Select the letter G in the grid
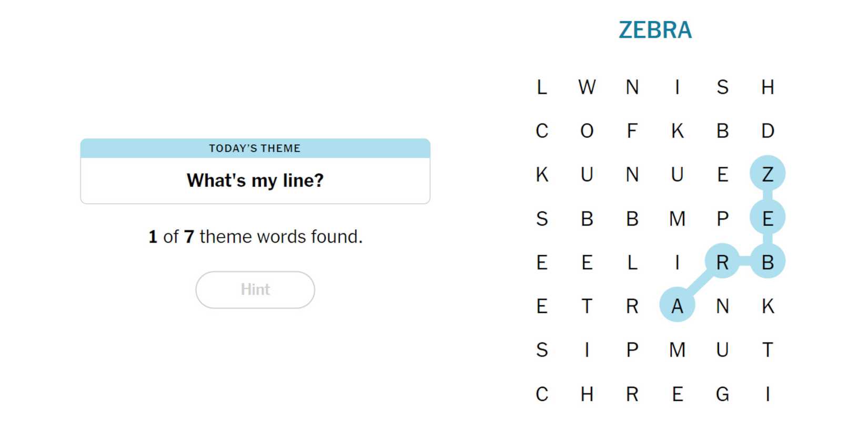The width and height of the screenshot is (868, 434). (x=722, y=393)
